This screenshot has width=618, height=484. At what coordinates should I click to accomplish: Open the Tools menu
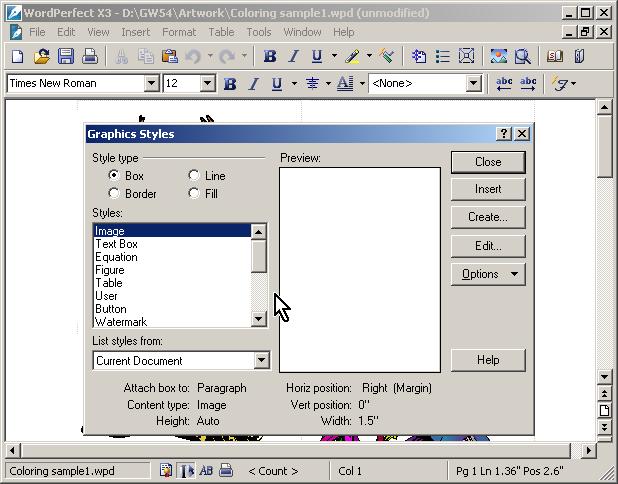[259, 32]
